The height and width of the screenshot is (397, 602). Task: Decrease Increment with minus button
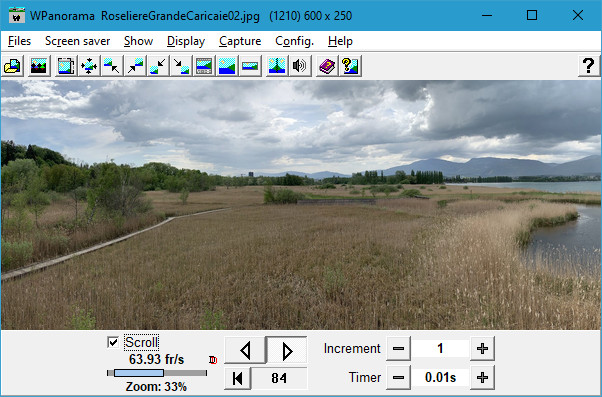point(399,349)
